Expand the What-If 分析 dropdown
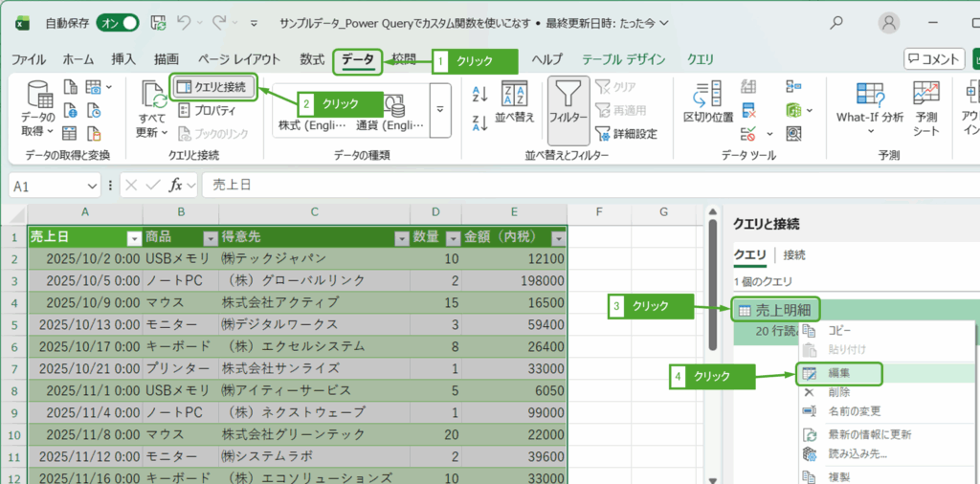980x484 pixels. 869,117
